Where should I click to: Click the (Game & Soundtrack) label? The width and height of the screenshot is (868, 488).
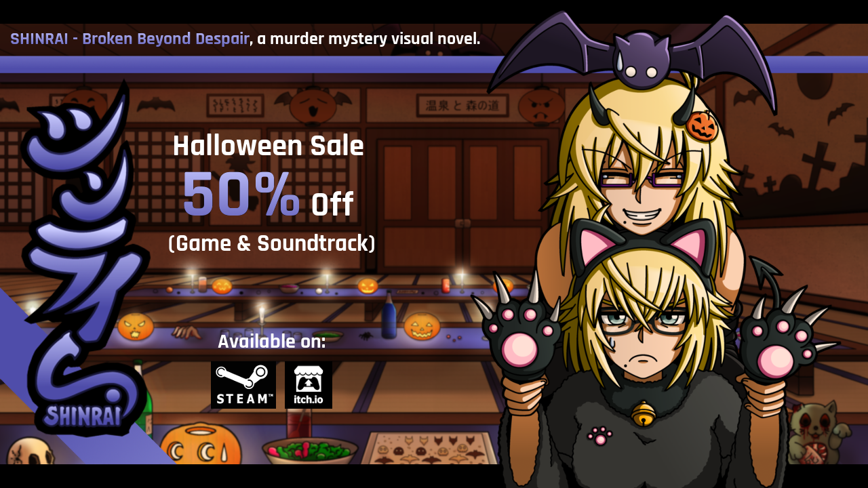pyautogui.click(x=271, y=243)
